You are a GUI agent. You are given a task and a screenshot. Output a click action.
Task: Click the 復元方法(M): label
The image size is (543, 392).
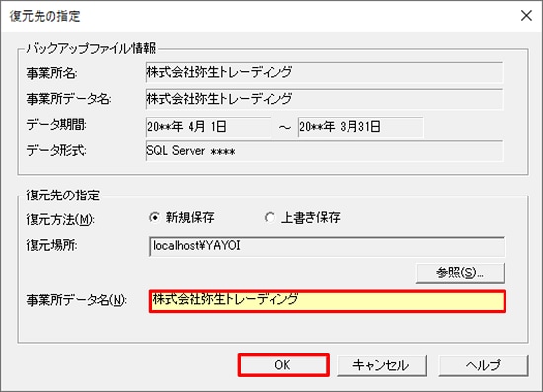[60, 219]
